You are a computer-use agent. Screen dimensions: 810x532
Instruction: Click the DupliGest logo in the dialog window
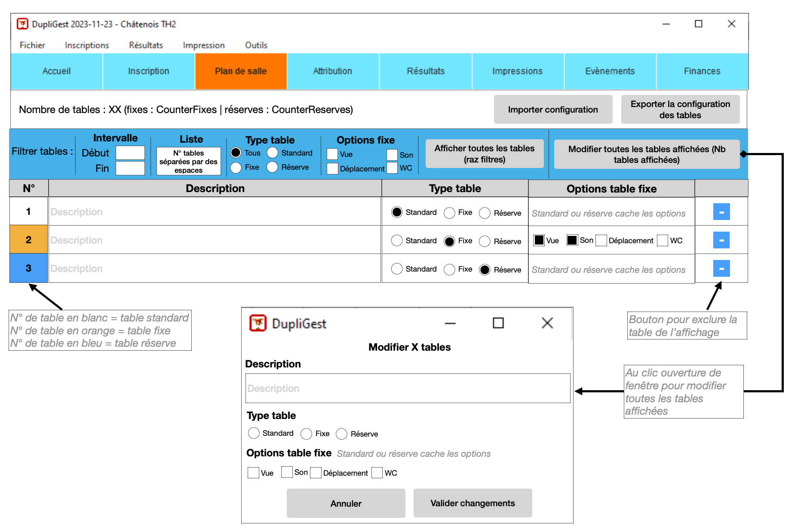coord(258,323)
